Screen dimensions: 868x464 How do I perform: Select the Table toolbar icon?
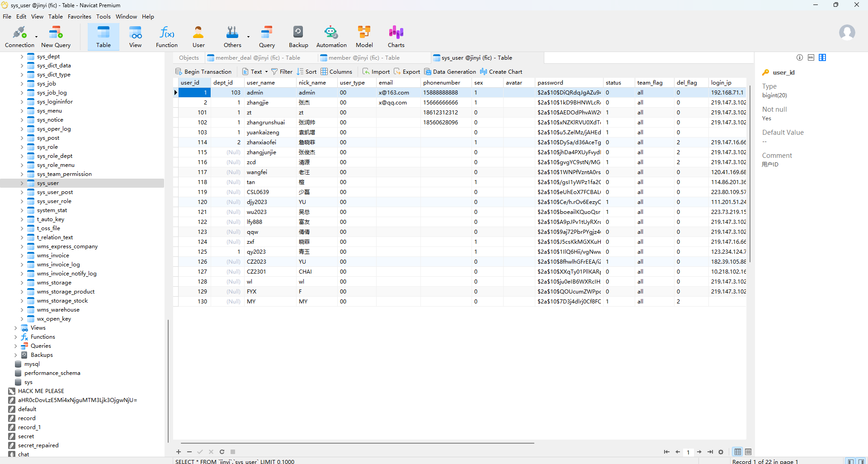(103, 36)
